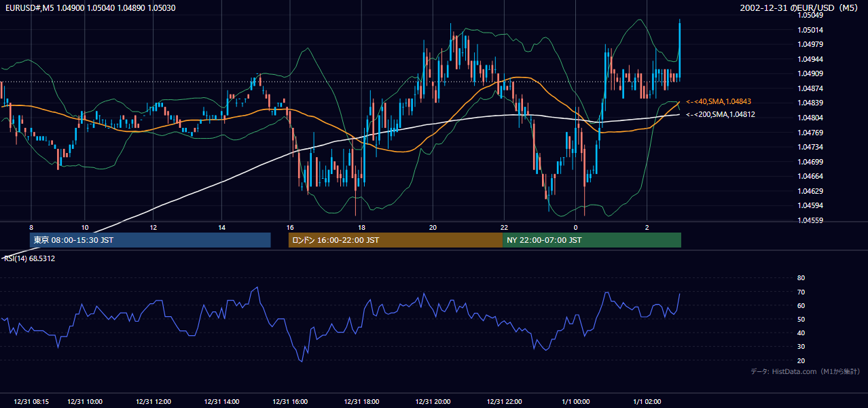This screenshot has width=868, height=408.
Task: Click the bottom time label 12/31 22:00
Action: coord(505,402)
